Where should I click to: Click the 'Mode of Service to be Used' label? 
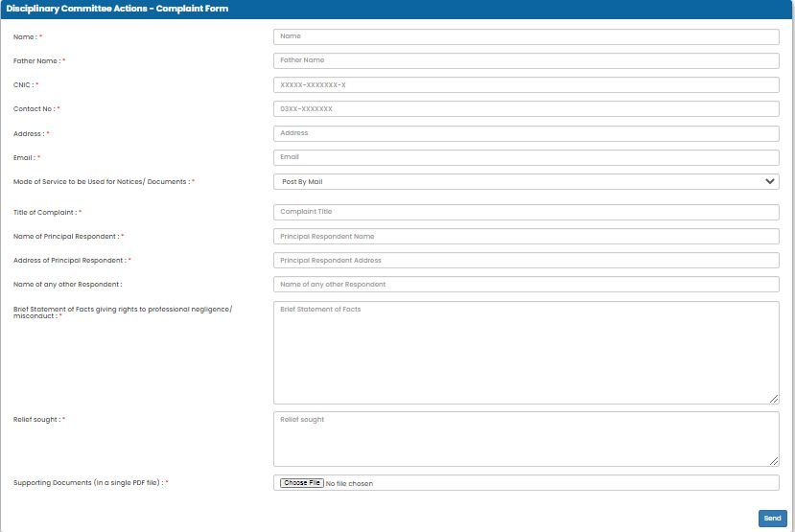[104, 181]
